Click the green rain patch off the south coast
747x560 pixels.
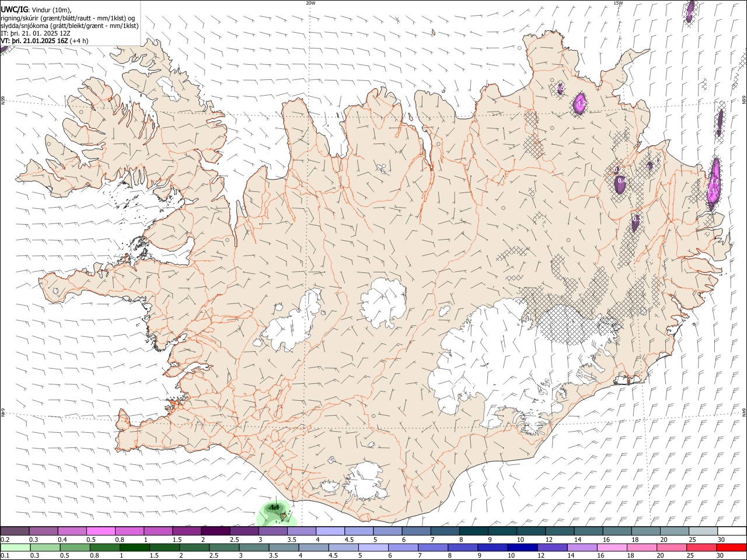pos(275,513)
